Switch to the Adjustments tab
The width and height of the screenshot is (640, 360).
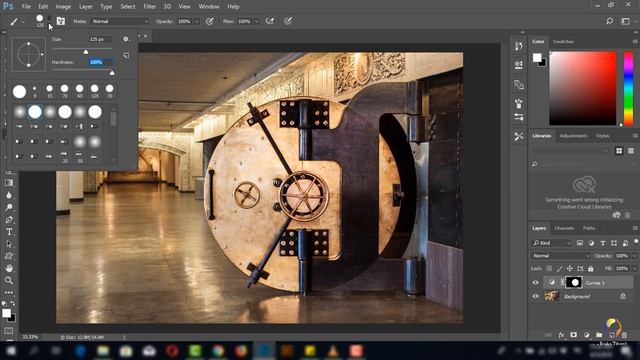[x=573, y=136]
